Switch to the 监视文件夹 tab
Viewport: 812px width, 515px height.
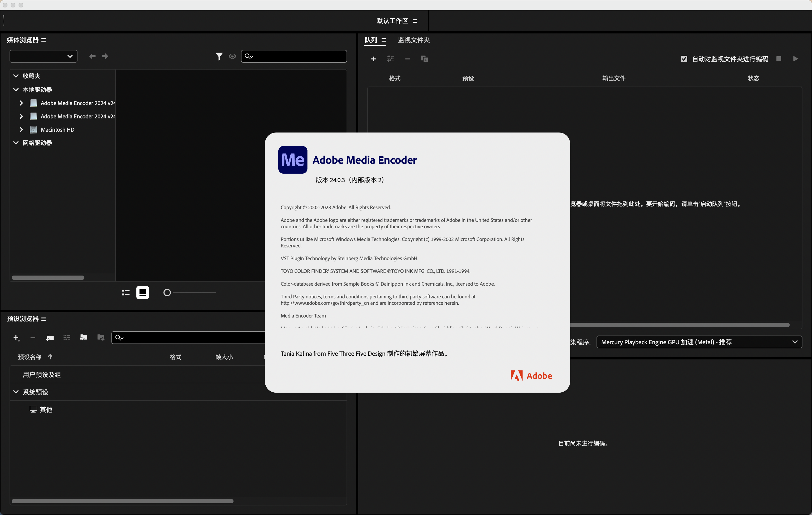(414, 40)
